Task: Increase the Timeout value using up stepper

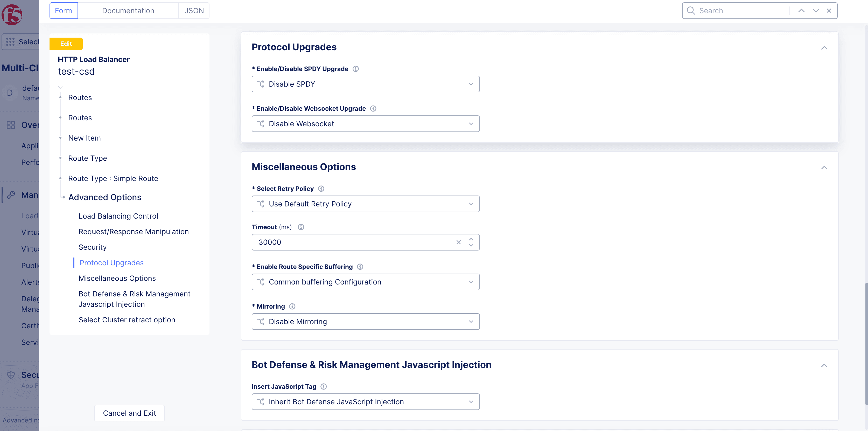Action: coord(471,239)
